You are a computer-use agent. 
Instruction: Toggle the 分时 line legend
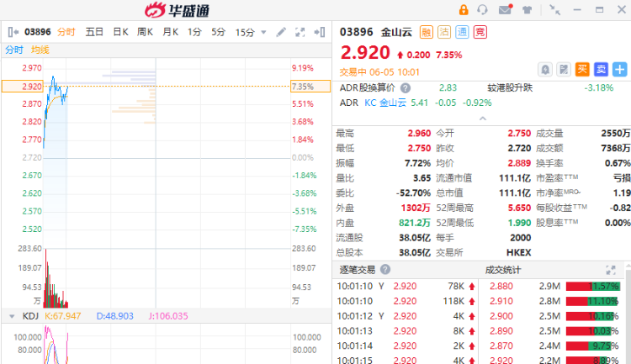(14, 50)
